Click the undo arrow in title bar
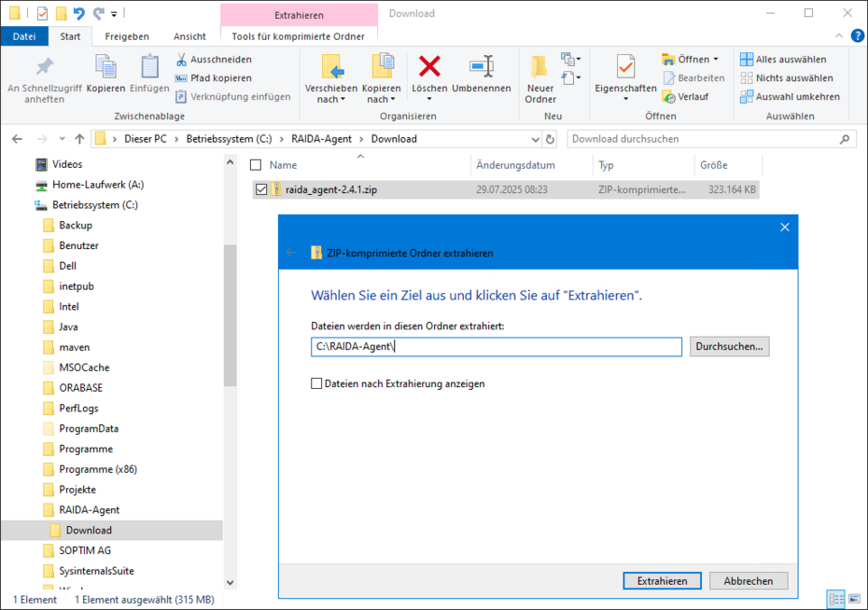The height and width of the screenshot is (610, 868). (79, 13)
